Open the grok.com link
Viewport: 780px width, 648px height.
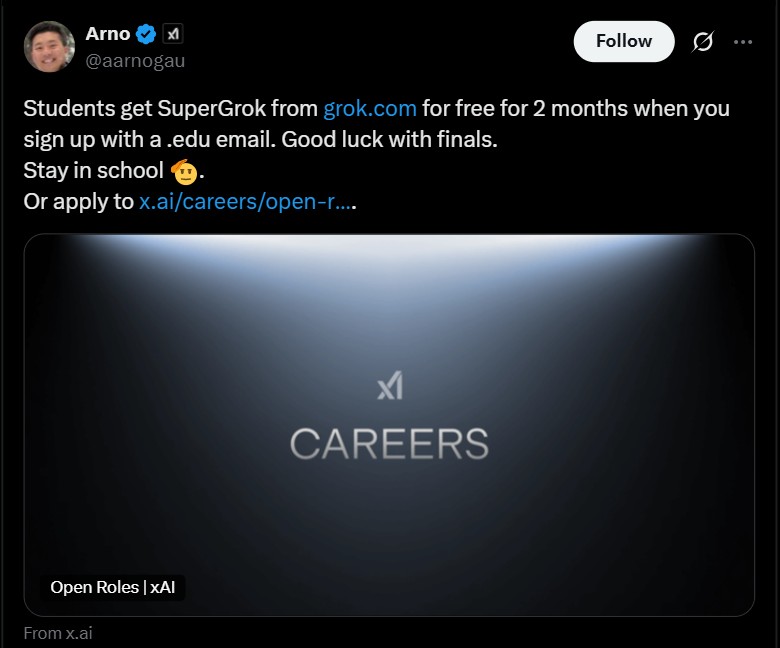click(x=370, y=108)
